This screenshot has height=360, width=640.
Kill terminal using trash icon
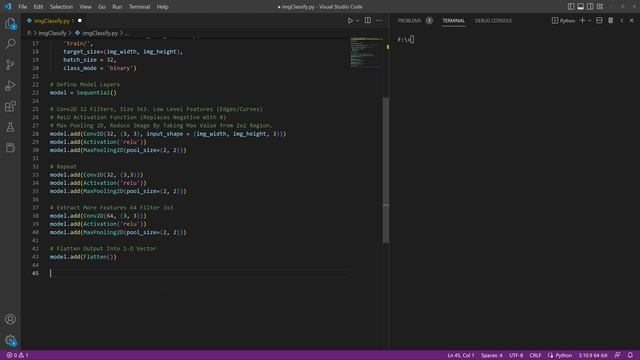(x=611, y=20)
